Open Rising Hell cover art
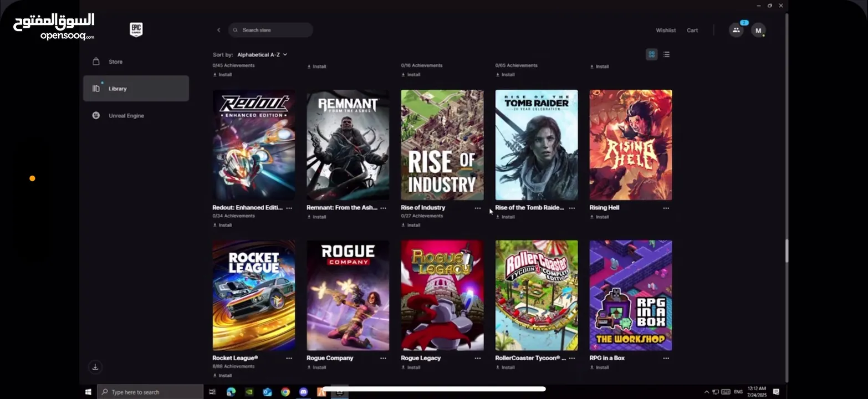Screen dimensions: 868x399 631,145
